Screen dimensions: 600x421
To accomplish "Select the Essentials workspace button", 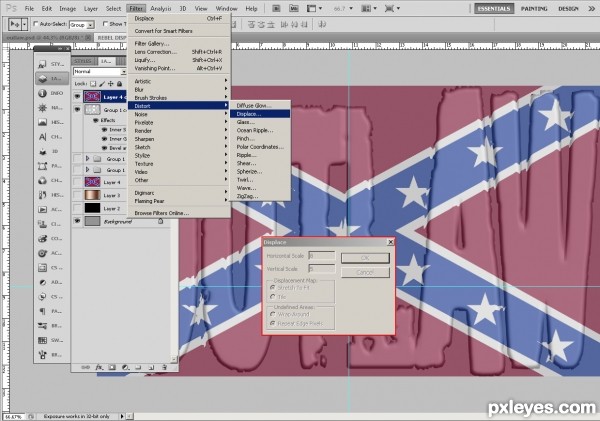I will 494,8.
